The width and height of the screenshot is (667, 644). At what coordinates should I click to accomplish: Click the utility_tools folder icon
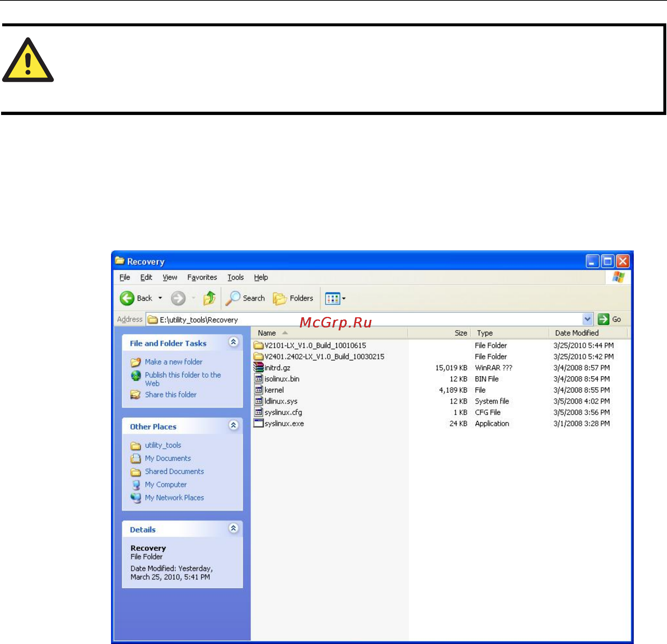pyautogui.click(x=136, y=446)
